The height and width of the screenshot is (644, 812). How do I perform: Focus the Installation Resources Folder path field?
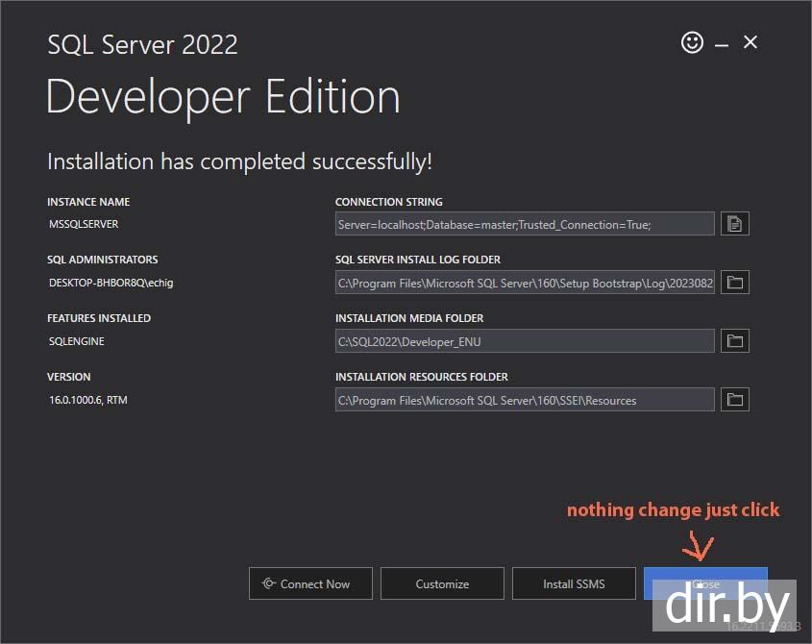pyautogui.click(x=525, y=400)
